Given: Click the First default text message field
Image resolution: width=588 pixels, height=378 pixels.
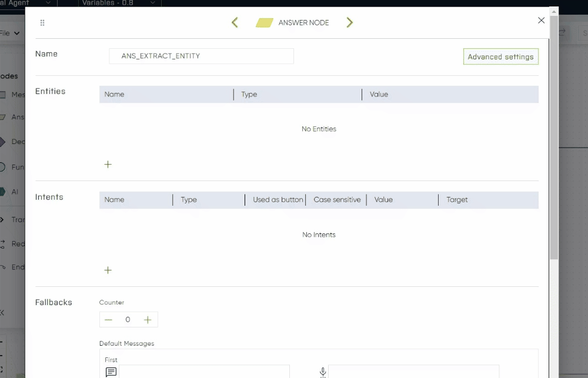Looking at the screenshot, I should (x=204, y=372).
